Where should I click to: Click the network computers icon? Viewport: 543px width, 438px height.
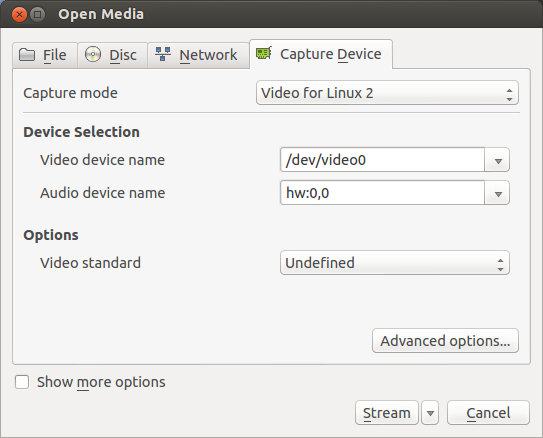162,54
